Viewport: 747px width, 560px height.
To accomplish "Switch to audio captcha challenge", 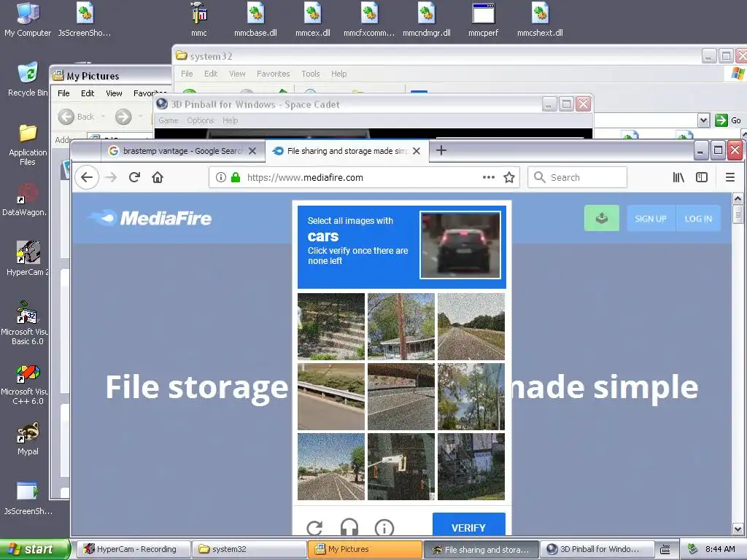I will point(349,527).
